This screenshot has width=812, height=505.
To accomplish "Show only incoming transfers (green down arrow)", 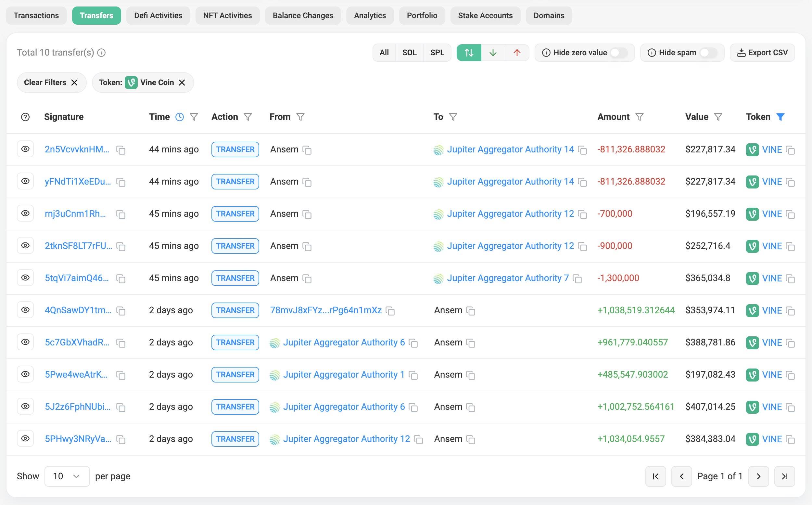I will (493, 53).
